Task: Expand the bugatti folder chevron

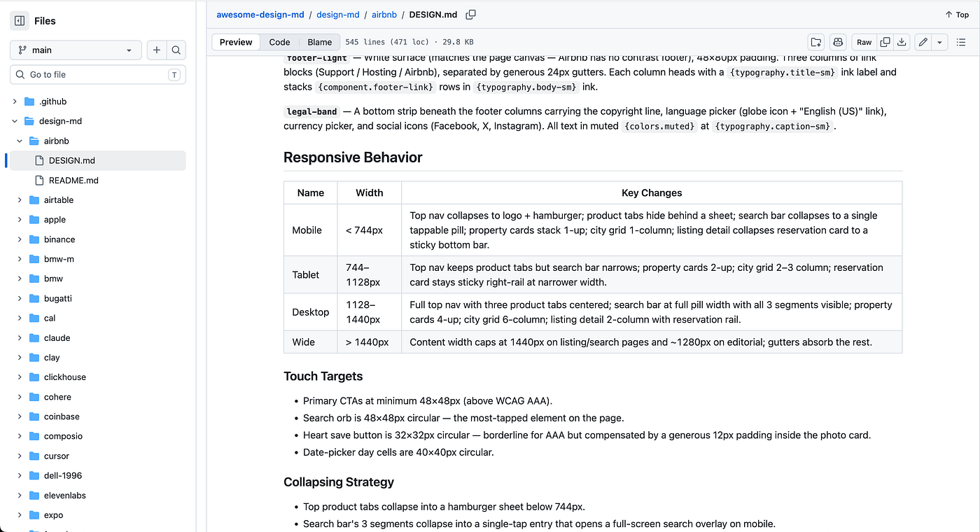Action: [20, 298]
